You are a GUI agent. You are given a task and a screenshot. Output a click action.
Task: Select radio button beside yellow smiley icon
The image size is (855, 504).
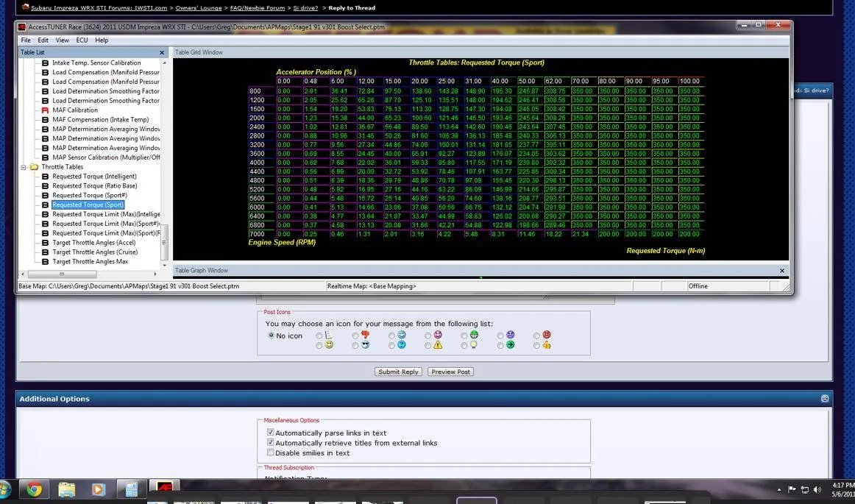pyautogui.click(x=319, y=346)
